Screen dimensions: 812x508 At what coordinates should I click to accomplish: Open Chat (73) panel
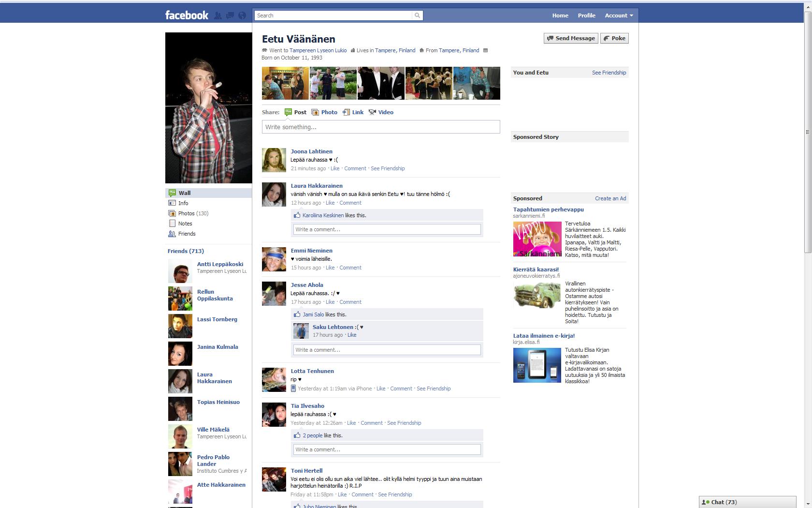(x=747, y=502)
